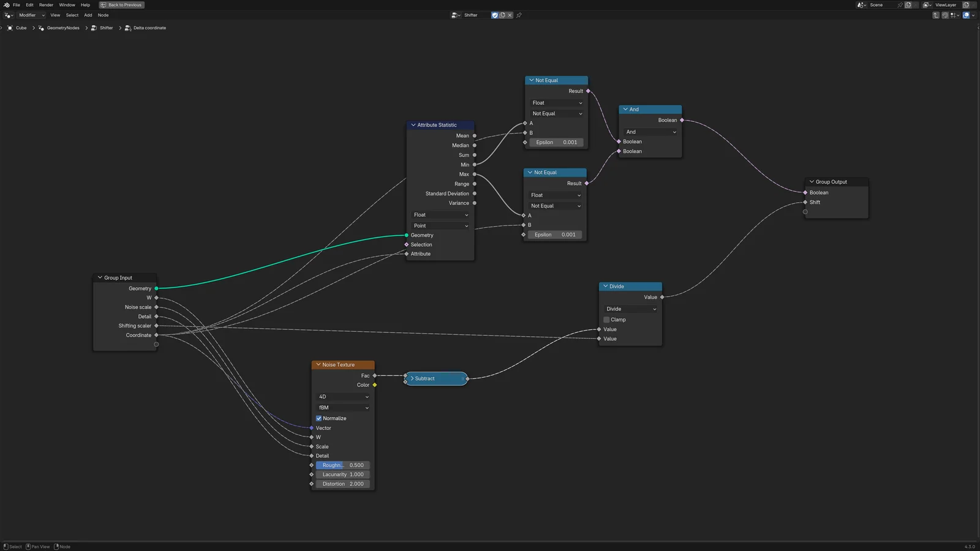The height and width of the screenshot is (551, 980).
Task: Toggle the fake user shield icon
Action: click(x=495, y=15)
